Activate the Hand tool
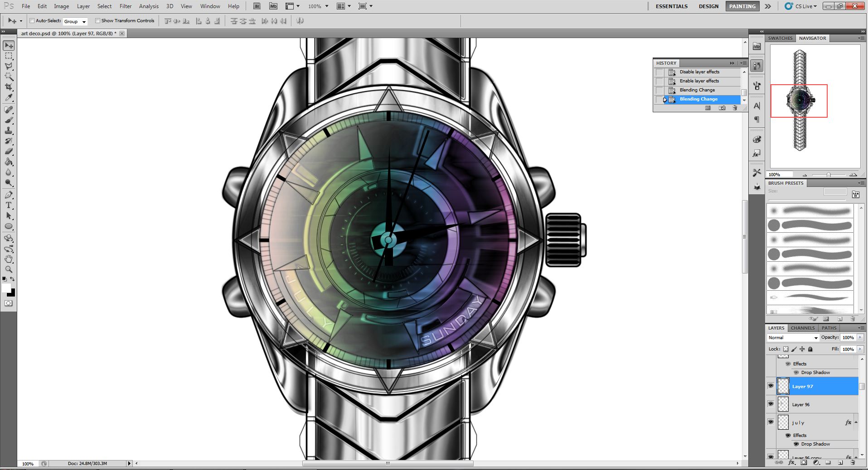This screenshot has width=868, height=470. [9, 259]
